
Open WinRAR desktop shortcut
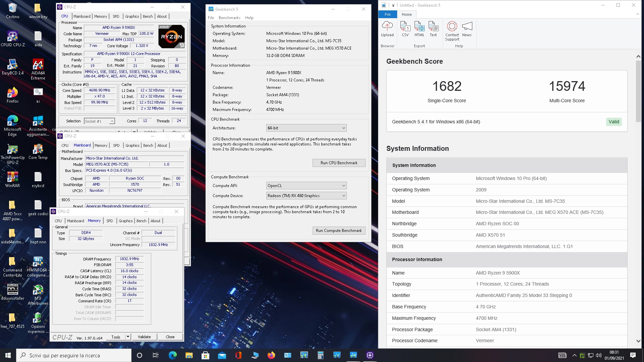[12, 180]
